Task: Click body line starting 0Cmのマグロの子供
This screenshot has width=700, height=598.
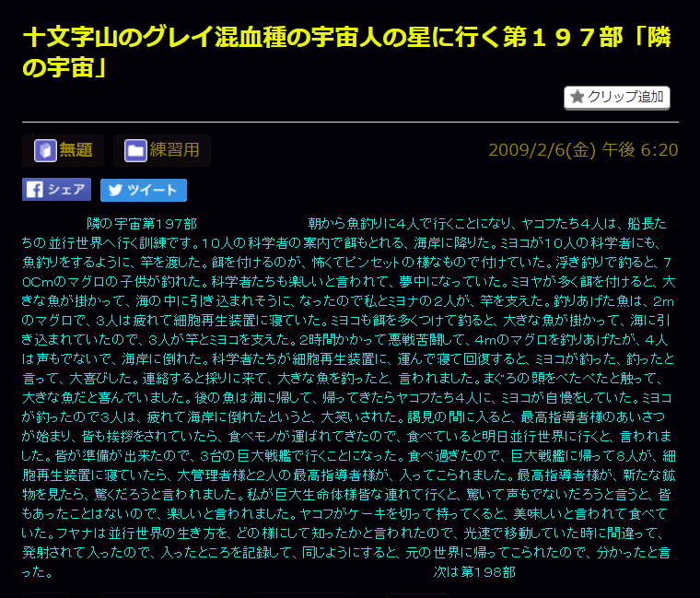Action: tap(350, 282)
